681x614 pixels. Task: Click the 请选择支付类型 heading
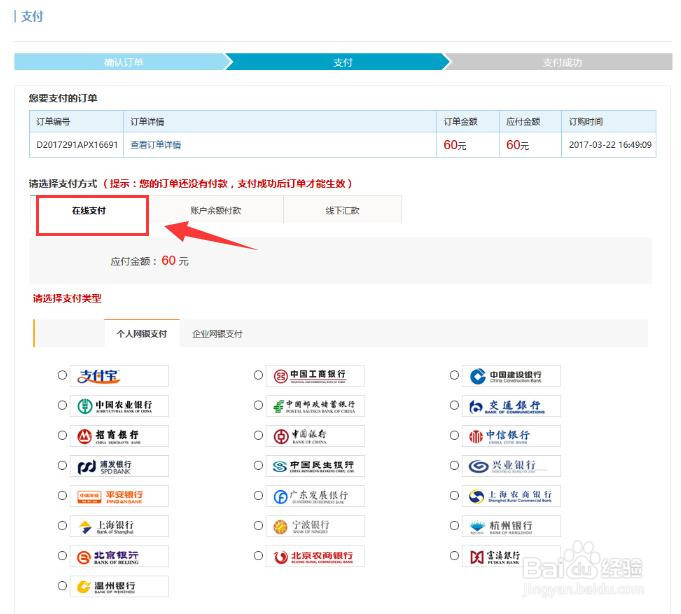(67, 298)
